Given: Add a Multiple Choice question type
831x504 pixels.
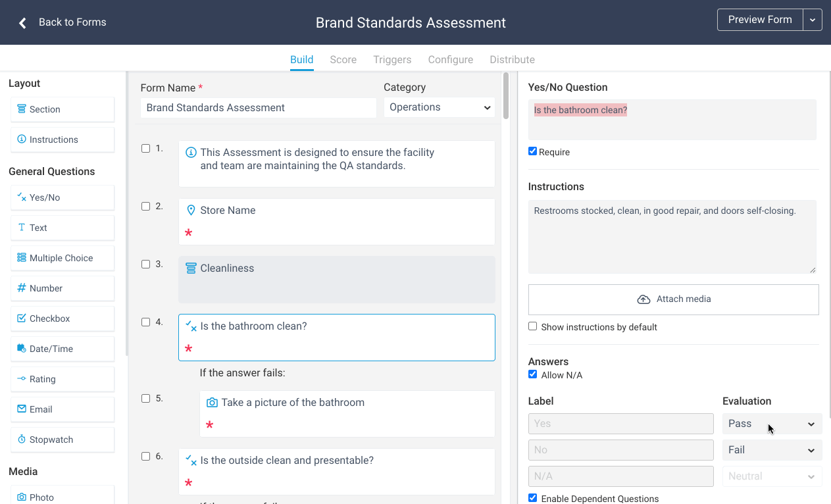Looking at the screenshot, I should [x=63, y=258].
